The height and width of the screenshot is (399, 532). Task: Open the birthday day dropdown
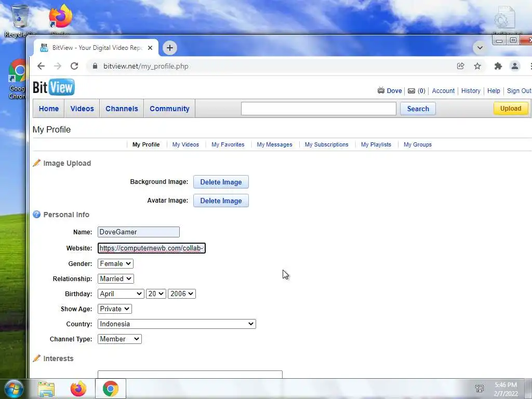pyautogui.click(x=156, y=294)
